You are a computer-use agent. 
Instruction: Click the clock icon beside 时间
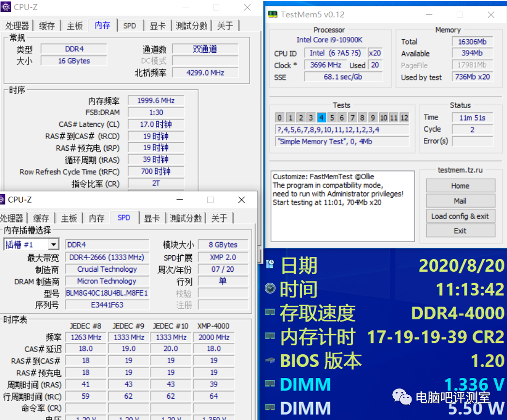[270, 288]
